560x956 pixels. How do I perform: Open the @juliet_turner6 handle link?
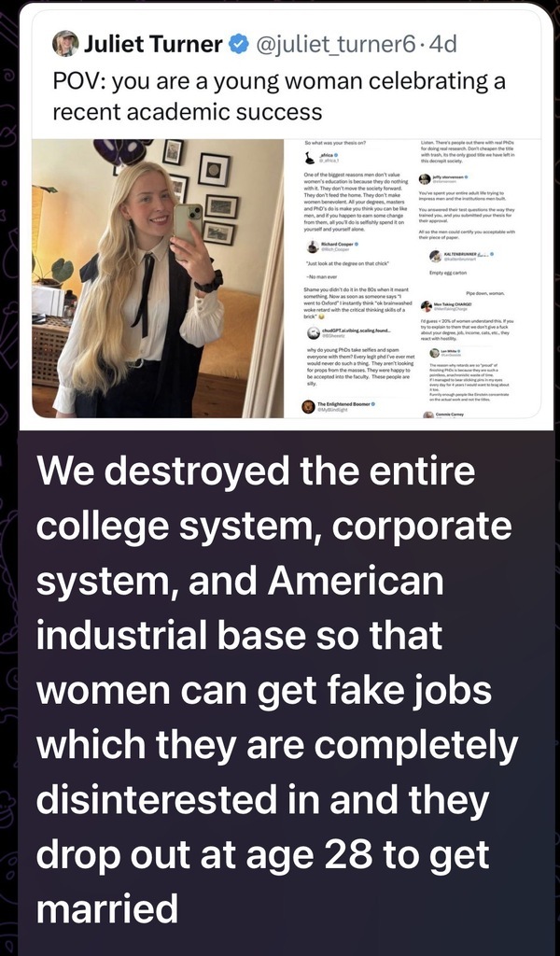click(x=334, y=45)
